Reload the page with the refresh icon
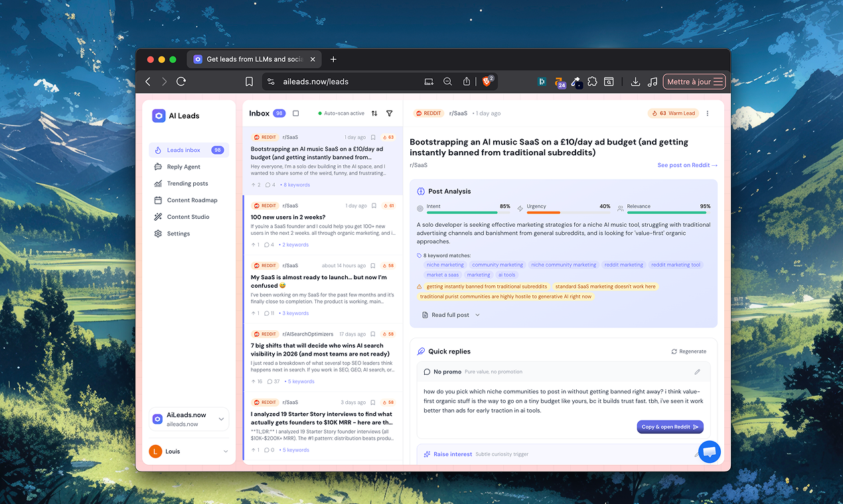Image resolution: width=843 pixels, height=504 pixels. [181, 82]
